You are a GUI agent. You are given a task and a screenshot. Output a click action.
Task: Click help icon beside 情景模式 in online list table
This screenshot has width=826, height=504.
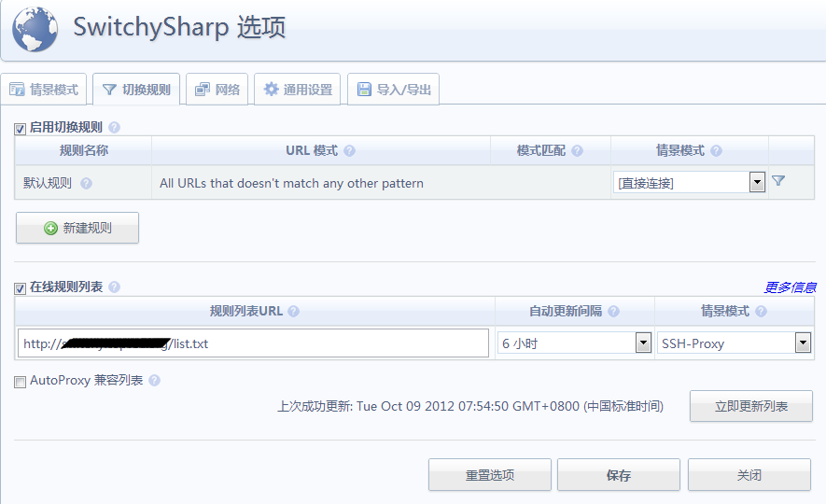pos(761,311)
